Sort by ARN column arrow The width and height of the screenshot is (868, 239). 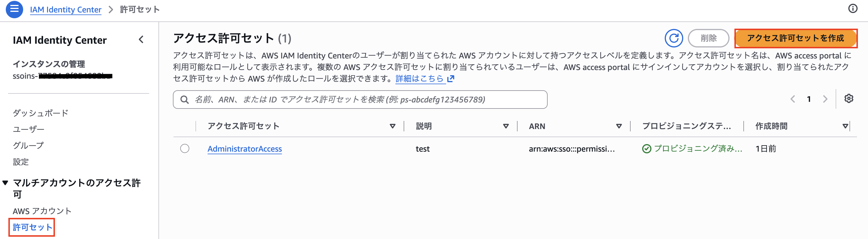(x=619, y=126)
